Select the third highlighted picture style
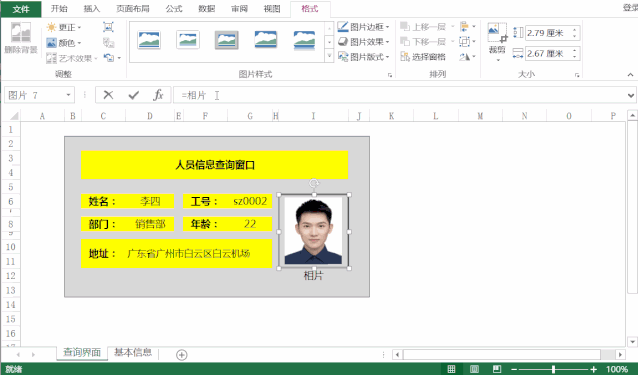This screenshot has height=375, width=638. 227,40
